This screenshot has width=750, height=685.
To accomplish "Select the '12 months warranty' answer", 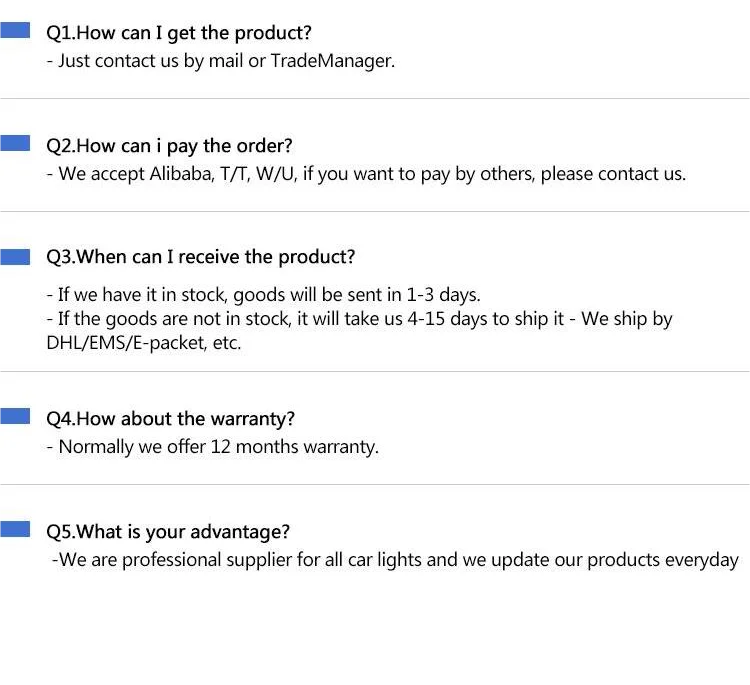I will [x=294, y=447].
